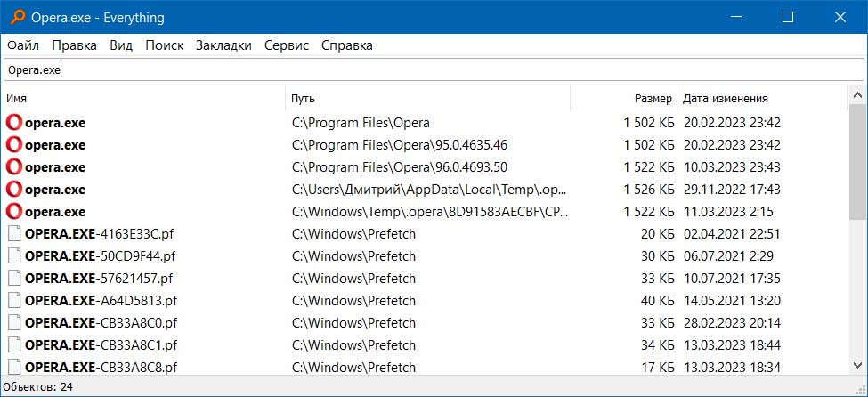Click the size value 1 526 КБ
Screen dimensions: 868x397
point(648,190)
